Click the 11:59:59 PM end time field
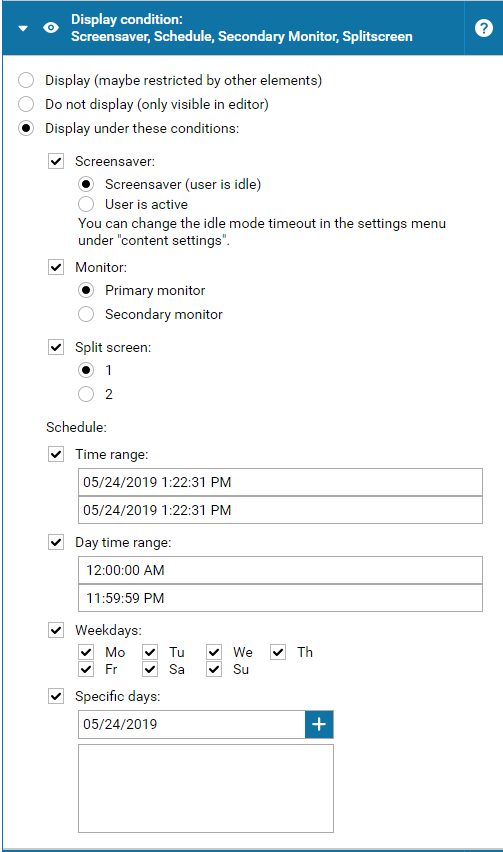 coord(280,598)
